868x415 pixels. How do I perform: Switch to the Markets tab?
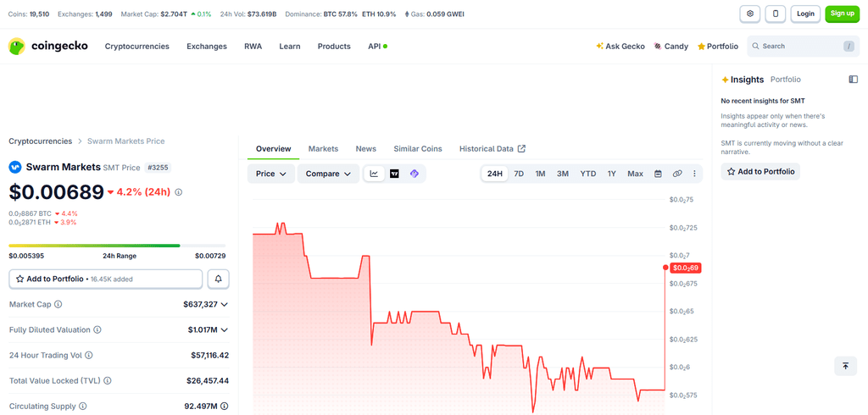click(x=323, y=149)
